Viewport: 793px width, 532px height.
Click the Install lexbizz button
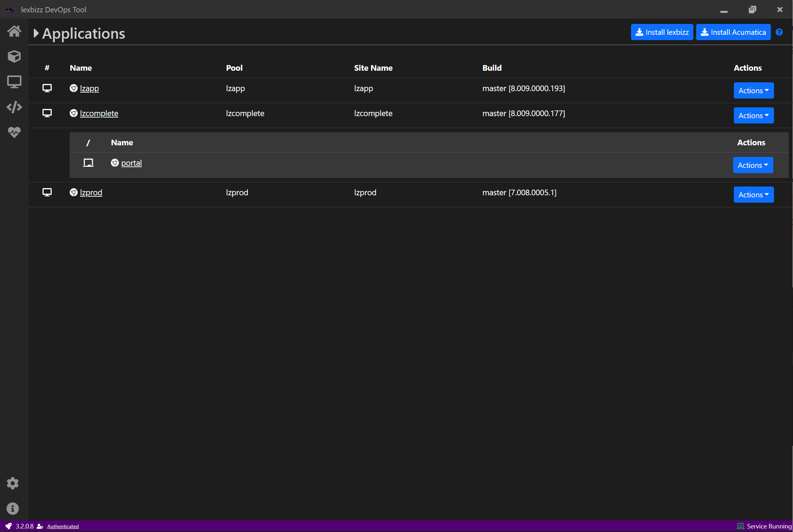[x=662, y=32]
